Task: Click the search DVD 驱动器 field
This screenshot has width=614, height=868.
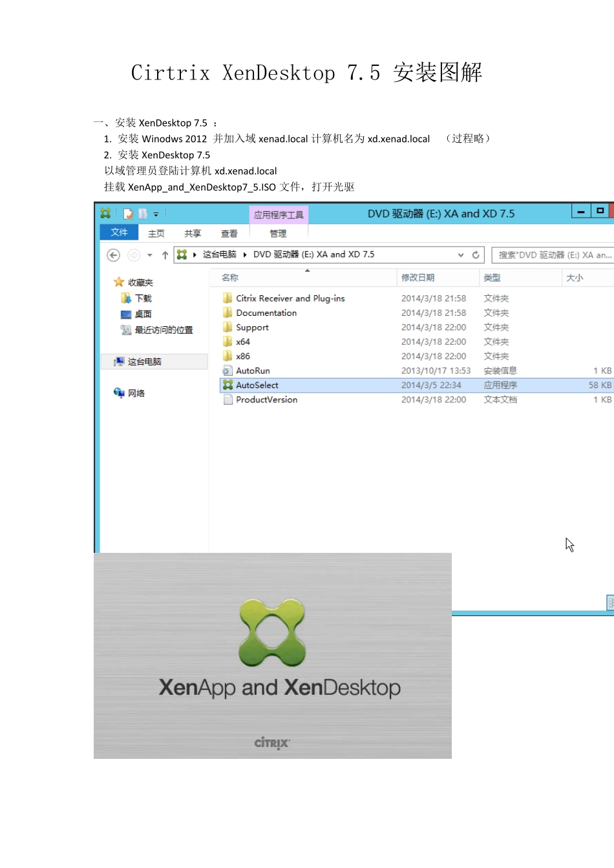Action: coord(553,255)
